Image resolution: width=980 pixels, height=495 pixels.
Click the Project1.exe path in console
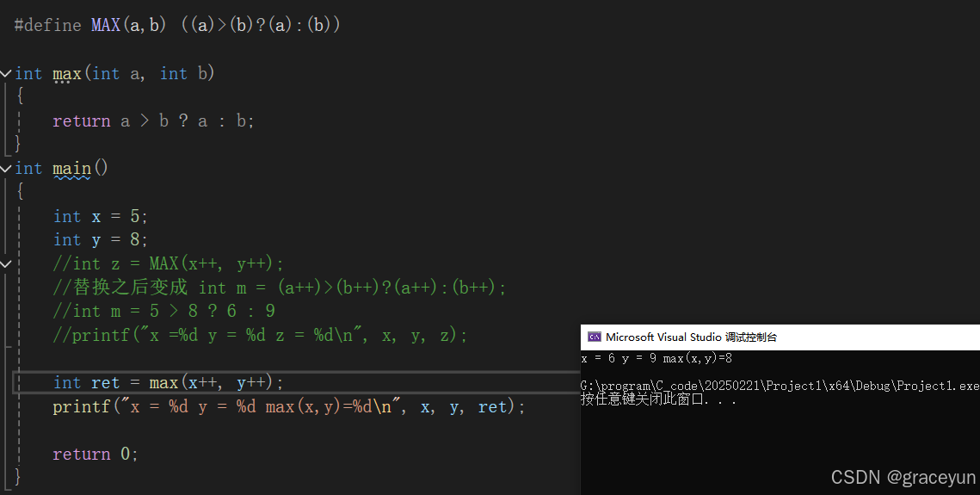click(780, 386)
